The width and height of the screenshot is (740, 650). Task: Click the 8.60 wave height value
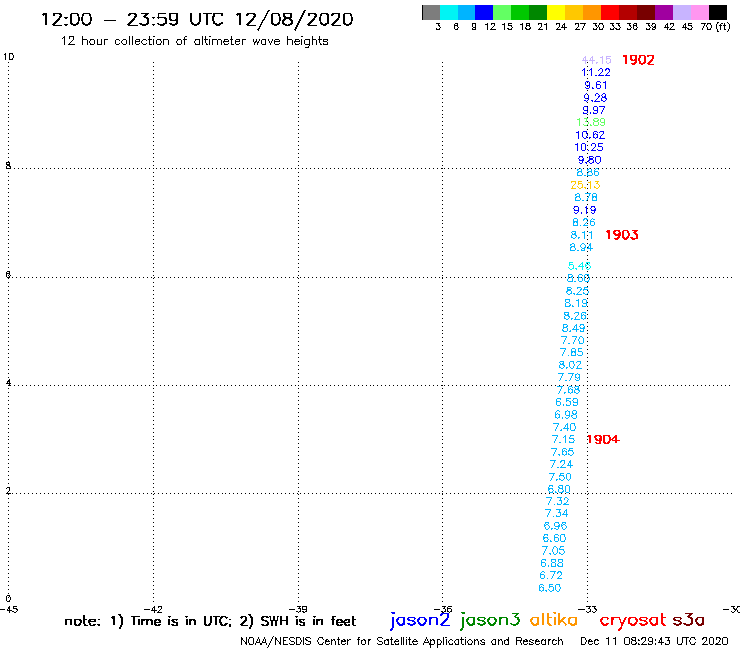(578, 279)
